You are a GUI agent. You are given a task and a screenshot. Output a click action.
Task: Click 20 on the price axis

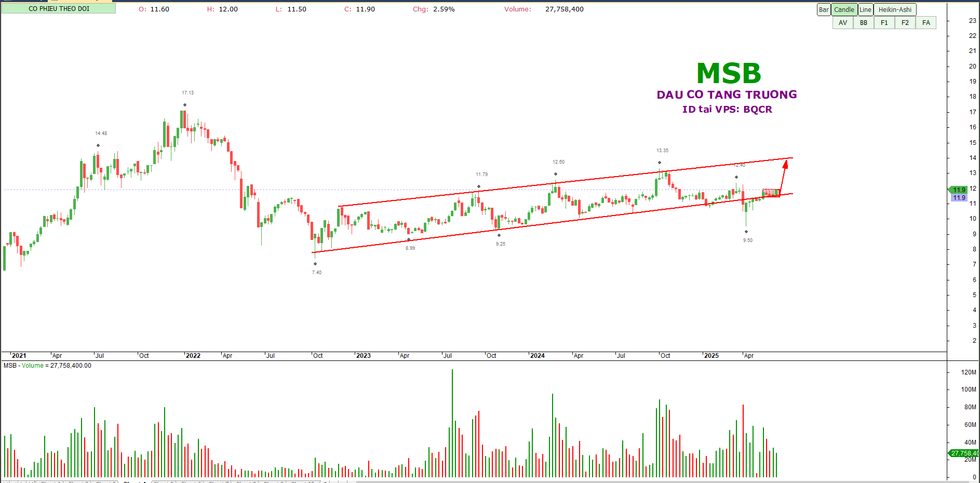[973, 66]
